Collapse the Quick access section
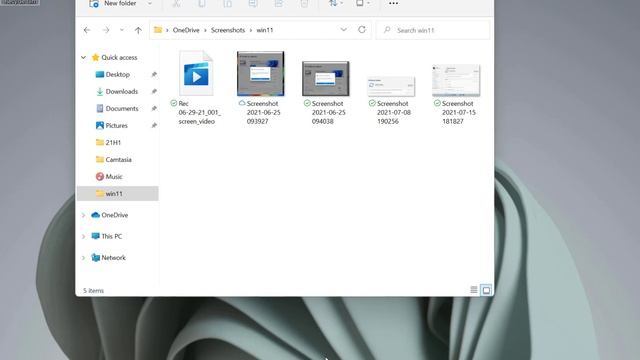Image resolution: width=640 pixels, height=360 pixels. [83, 58]
